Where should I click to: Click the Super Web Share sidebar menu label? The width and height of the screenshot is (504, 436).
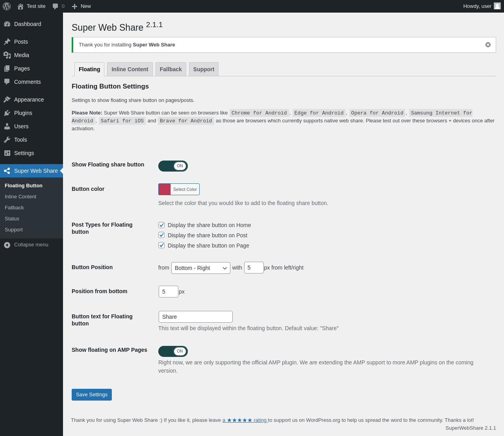(36, 171)
